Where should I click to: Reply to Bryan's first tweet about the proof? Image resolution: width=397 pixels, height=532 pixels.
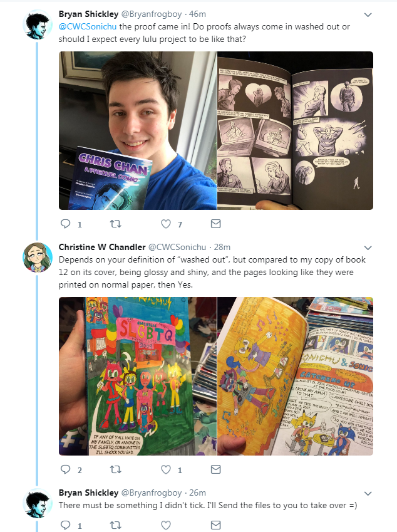(x=65, y=224)
